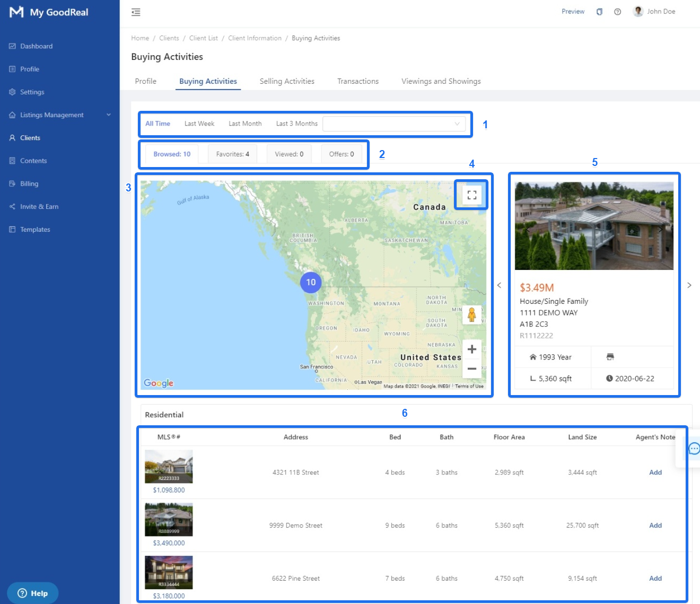The width and height of the screenshot is (700, 604).
Task: Open the floating chat bubble icon
Action: (694, 449)
